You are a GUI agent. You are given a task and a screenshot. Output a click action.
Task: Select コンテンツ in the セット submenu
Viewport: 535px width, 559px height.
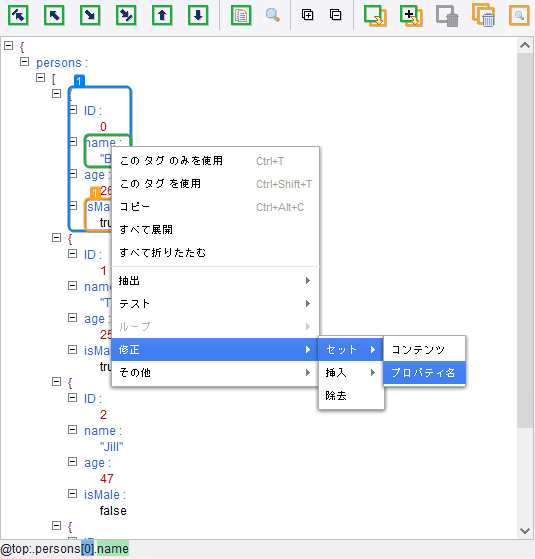point(425,350)
